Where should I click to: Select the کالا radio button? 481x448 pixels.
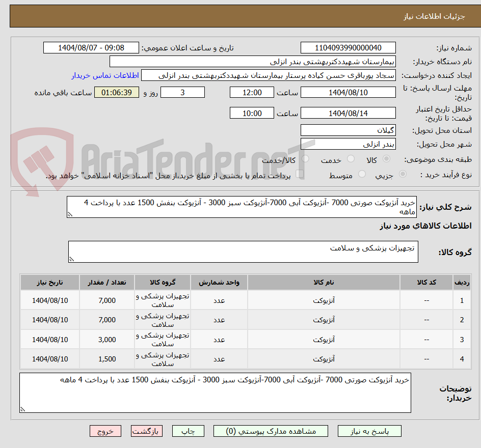click(x=386, y=158)
